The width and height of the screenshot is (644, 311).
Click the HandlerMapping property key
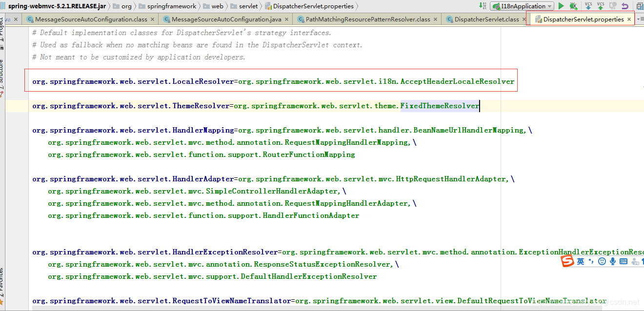(x=133, y=130)
